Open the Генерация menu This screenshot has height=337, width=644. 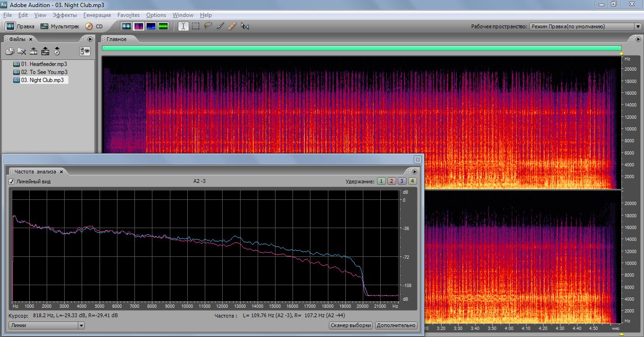click(97, 15)
